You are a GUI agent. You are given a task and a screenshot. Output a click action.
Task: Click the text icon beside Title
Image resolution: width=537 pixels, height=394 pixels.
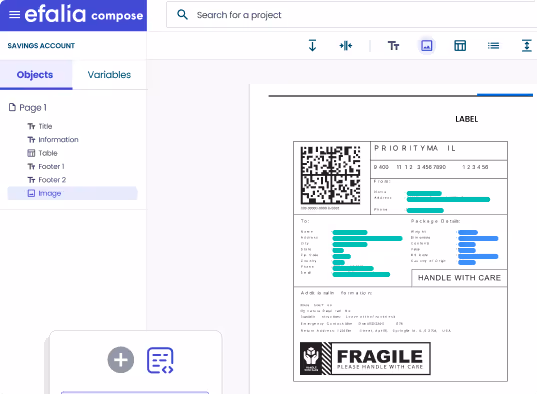[31, 126]
